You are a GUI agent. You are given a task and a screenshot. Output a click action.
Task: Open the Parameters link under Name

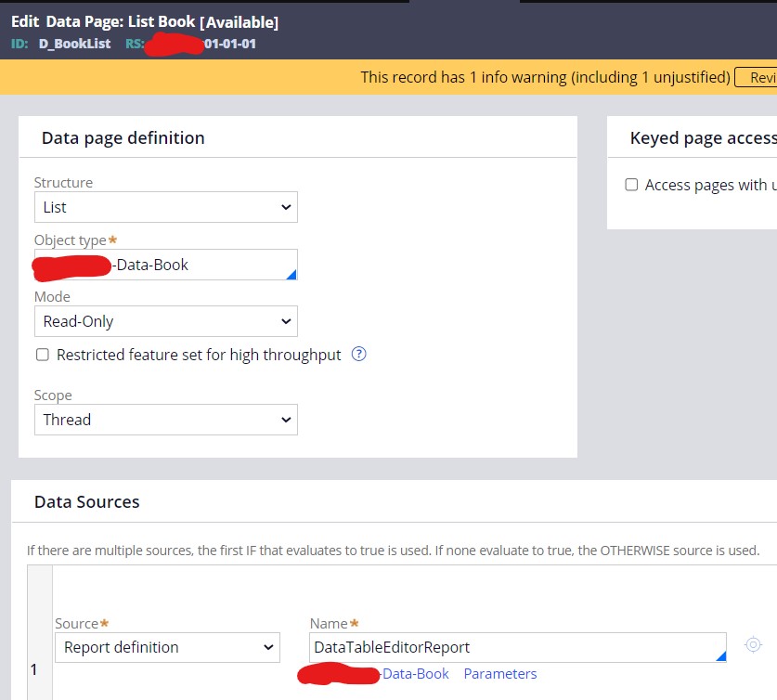(500, 674)
